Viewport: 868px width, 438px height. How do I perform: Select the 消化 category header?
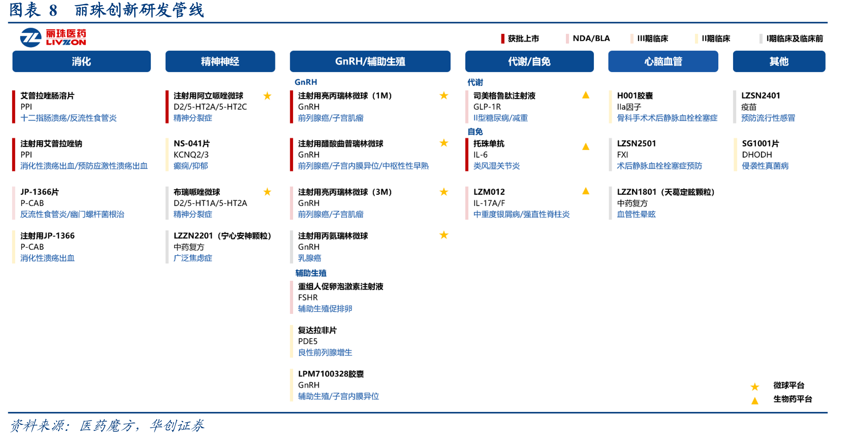pos(81,61)
